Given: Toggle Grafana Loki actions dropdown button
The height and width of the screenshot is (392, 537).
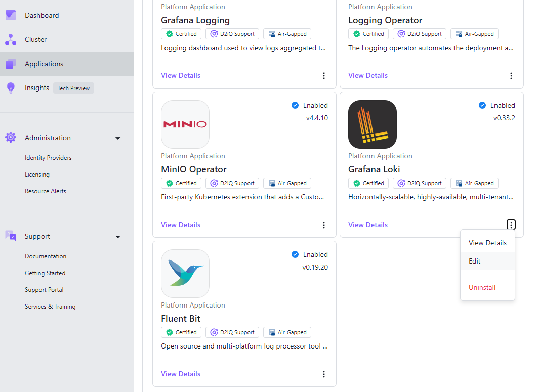Looking at the screenshot, I should tap(511, 225).
